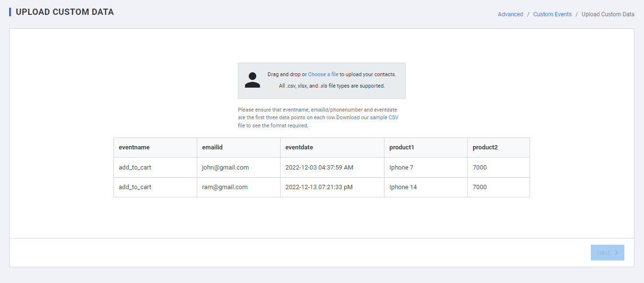This screenshot has width=644, height=283.
Task: Open the 'Choose a file' link
Action: [323, 74]
